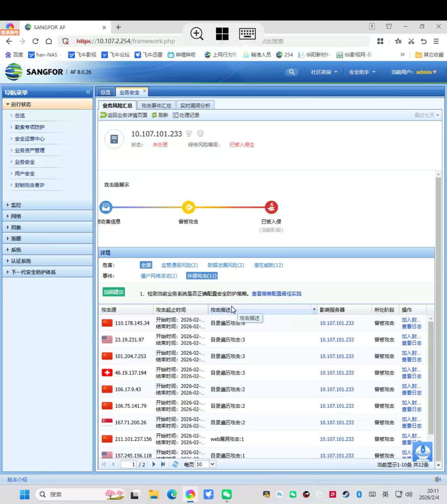
Task: Click the pagination bar refresh icon
Action: (x=175, y=464)
